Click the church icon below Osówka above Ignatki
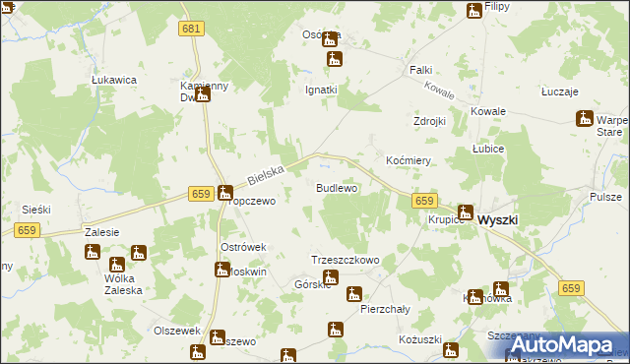This screenshot has height=364, width=630. coord(335,59)
